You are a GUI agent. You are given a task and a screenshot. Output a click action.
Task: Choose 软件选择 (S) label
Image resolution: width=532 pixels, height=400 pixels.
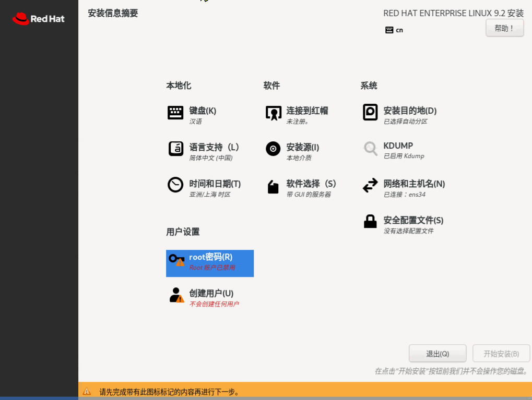click(x=311, y=184)
